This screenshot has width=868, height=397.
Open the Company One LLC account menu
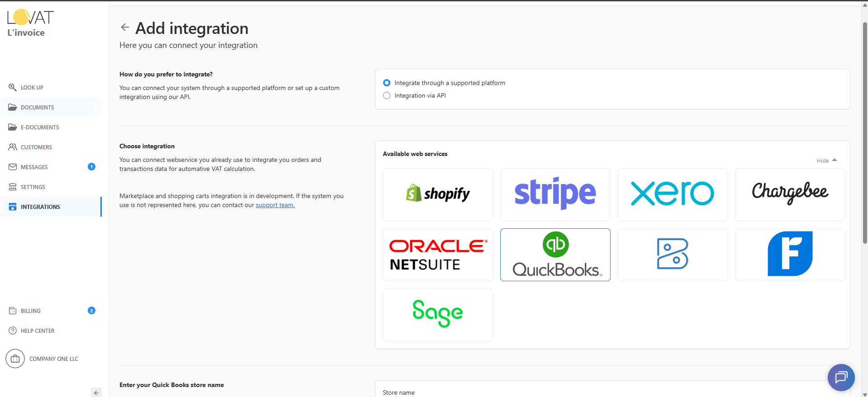click(x=42, y=359)
